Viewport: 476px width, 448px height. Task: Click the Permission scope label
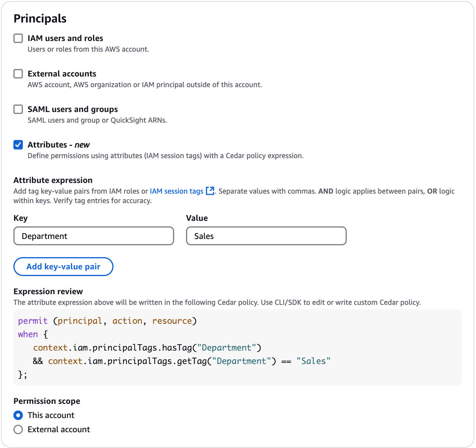coord(46,401)
